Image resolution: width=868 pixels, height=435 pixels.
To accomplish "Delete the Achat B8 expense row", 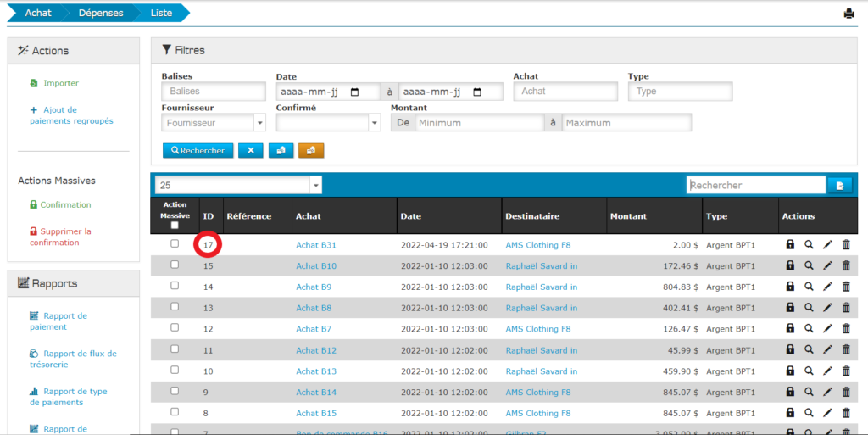I will click(846, 308).
